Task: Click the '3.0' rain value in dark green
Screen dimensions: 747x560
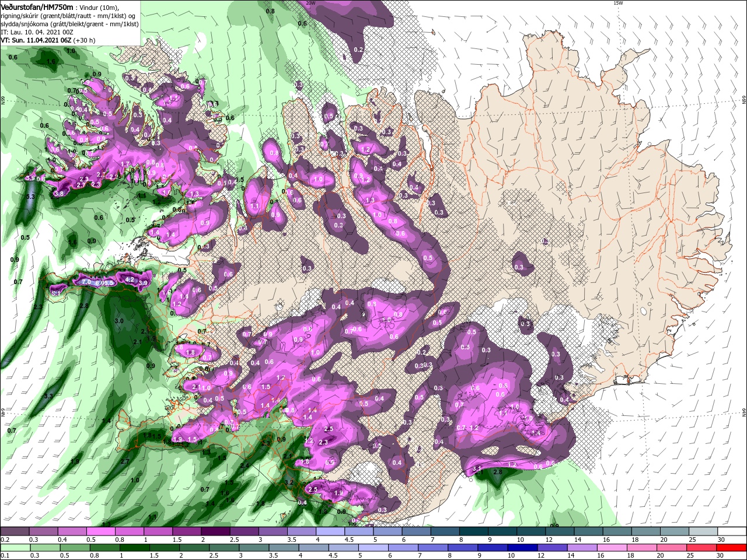Action: coord(119,321)
